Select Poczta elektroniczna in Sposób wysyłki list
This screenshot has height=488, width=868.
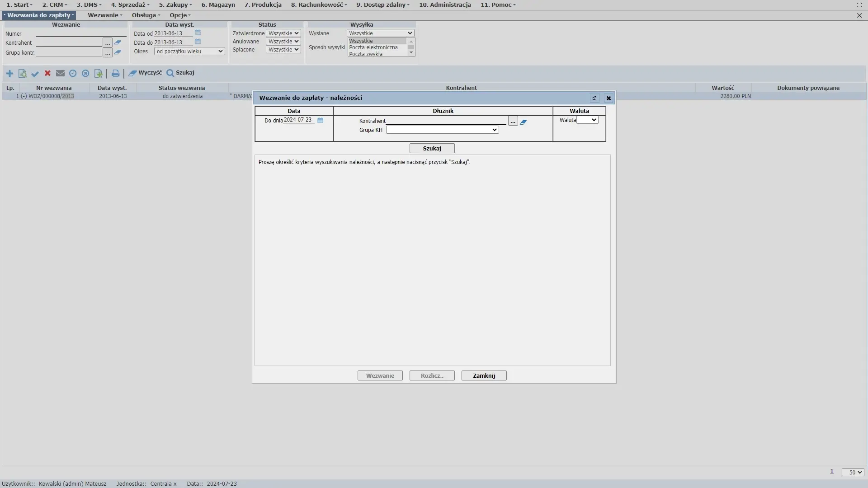pos(373,47)
